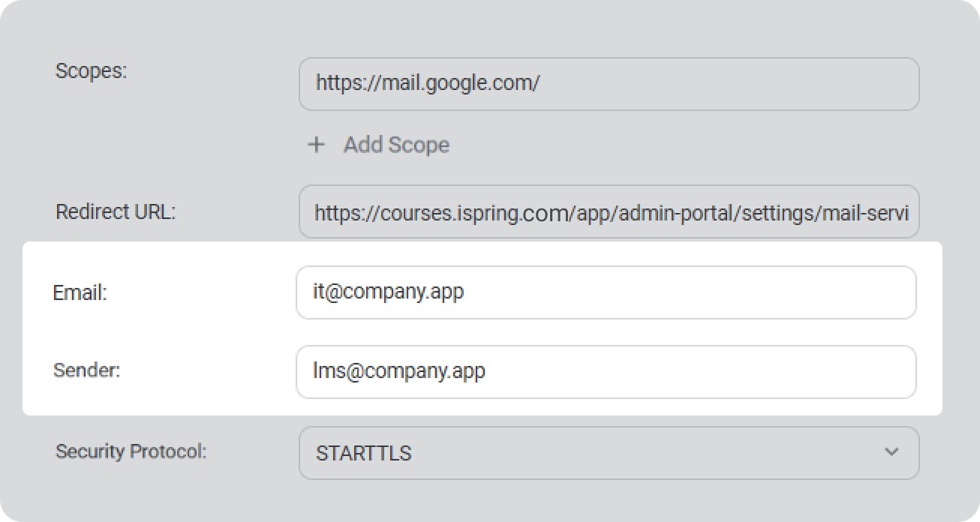
Task: Click the Add Scope link text
Action: [x=396, y=145]
